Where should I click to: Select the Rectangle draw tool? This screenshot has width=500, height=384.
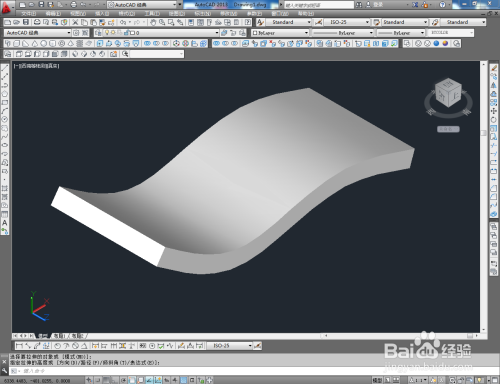pos(5,102)
